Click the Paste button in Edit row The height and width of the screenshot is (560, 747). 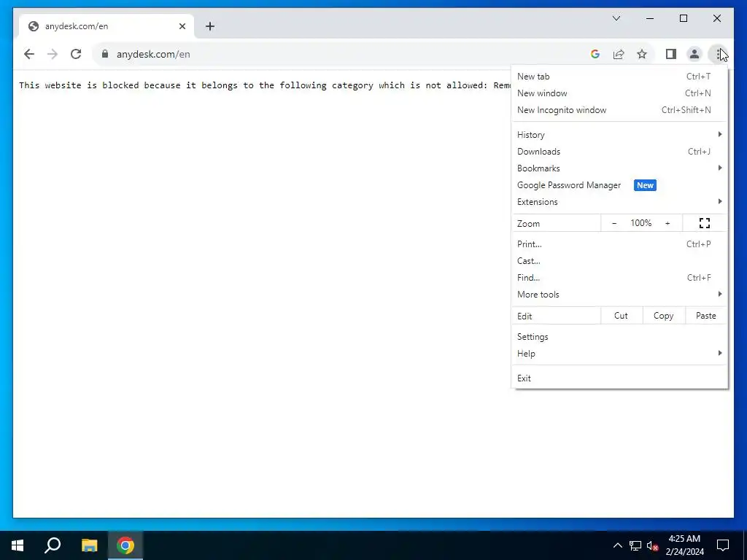(705, 316)
